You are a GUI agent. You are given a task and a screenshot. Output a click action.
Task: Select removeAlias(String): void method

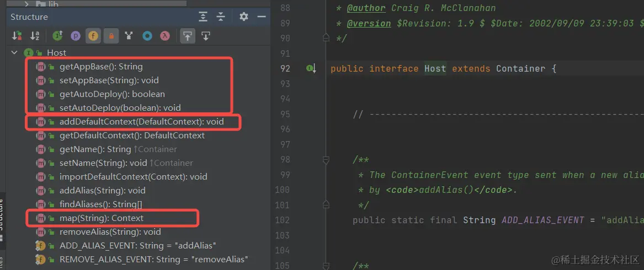tap(110, 232)
